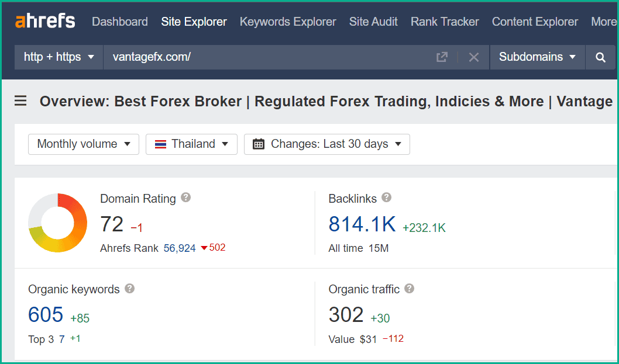The image size is (619, 364).
Task: Open the hamburger sidebar menu
Action: [x=20, y=101]
